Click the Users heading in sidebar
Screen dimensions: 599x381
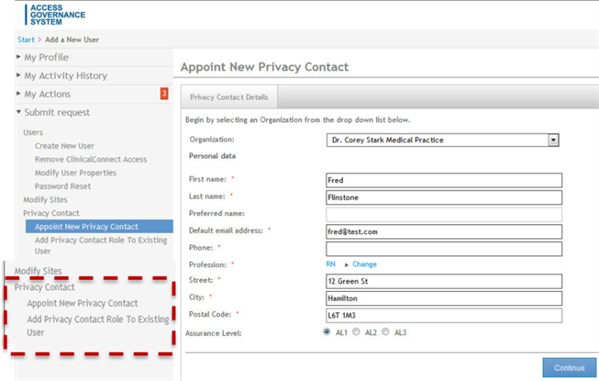tap(33, 133)
